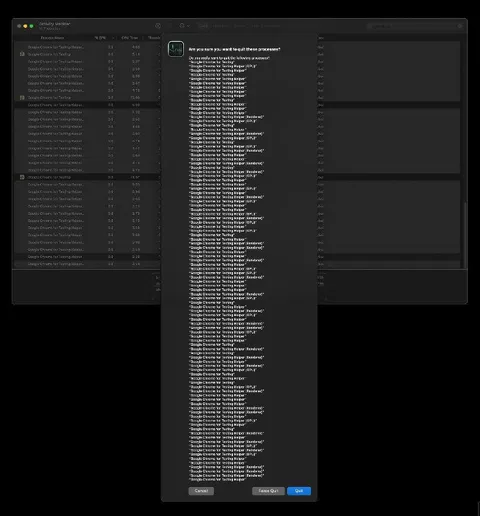Sort by the CPU Time column header
The width and height of the screenshot is (480, 516).
click(130, 38)
